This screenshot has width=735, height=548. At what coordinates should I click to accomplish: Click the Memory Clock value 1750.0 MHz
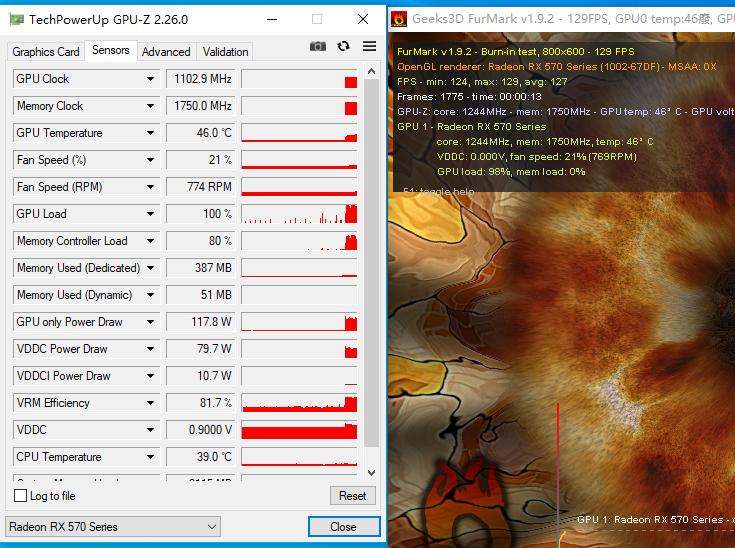[x=200, y=106]
